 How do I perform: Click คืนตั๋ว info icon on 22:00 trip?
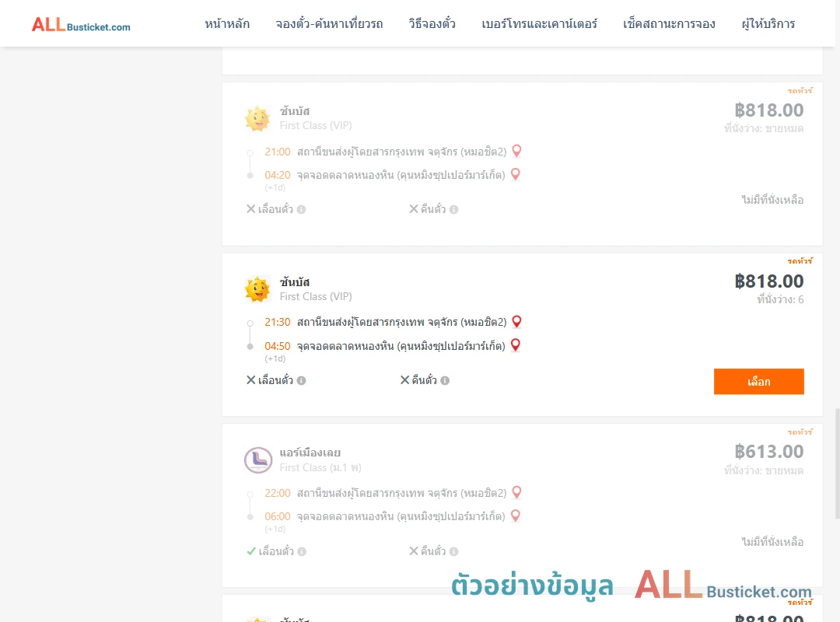453,551
